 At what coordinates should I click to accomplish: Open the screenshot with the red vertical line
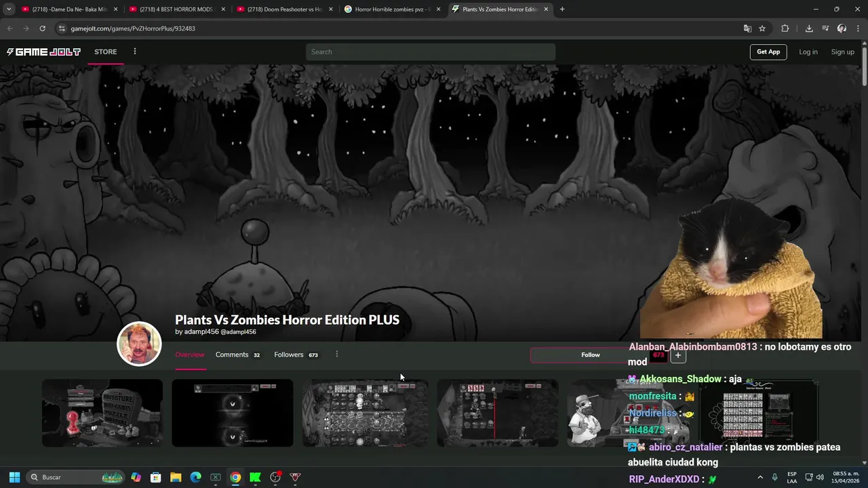pos(498,413)
